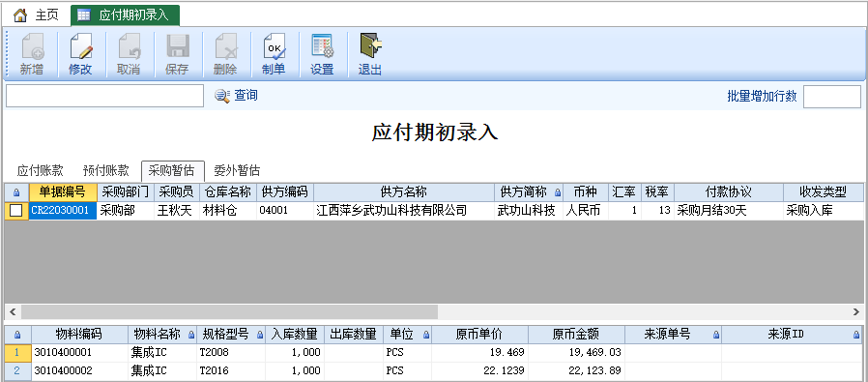Click spec cell T2008
This screenshot has height=382, width=868.
tap(230, 352)
